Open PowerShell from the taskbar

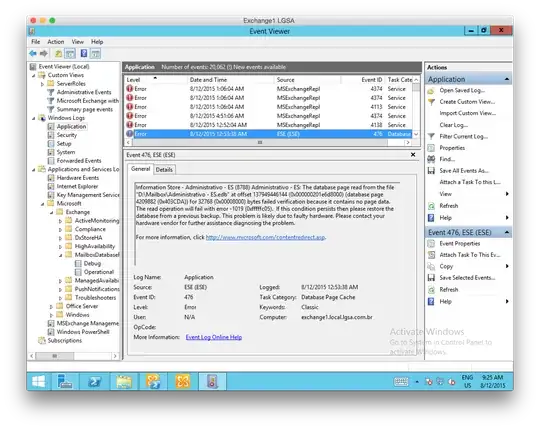pos(94,381)
